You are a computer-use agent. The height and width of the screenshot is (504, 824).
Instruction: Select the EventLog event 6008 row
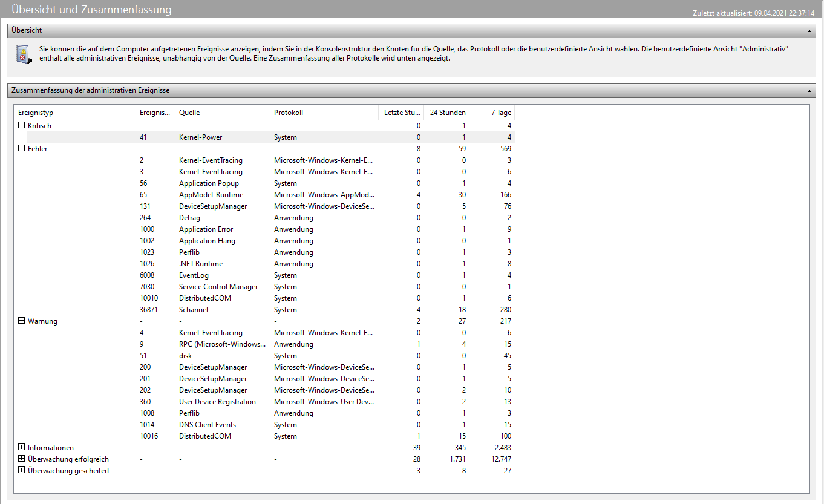pyautogui.click(x=270, y=275)
